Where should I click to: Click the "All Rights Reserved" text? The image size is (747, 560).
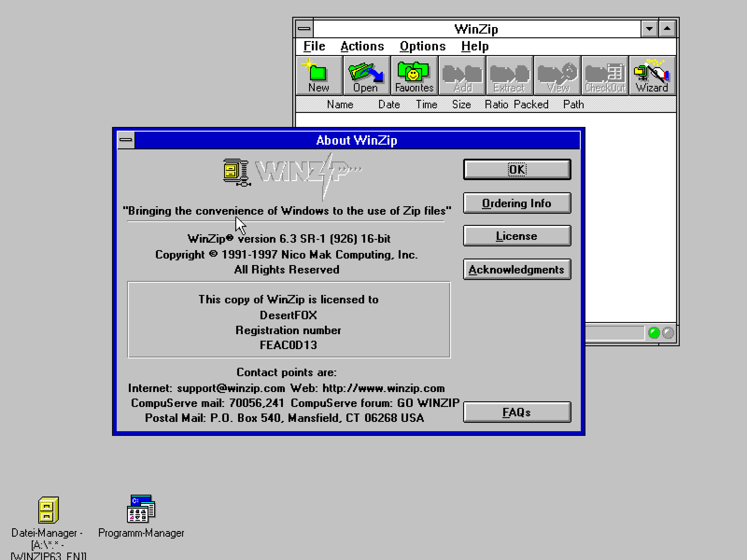coord(287,270)
